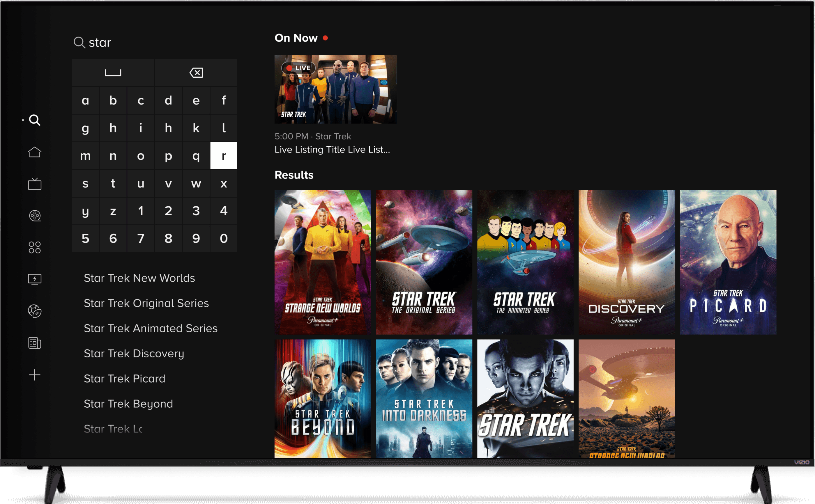Choose the letter e key
815x504 pixels.
click(x=196, y=100)
